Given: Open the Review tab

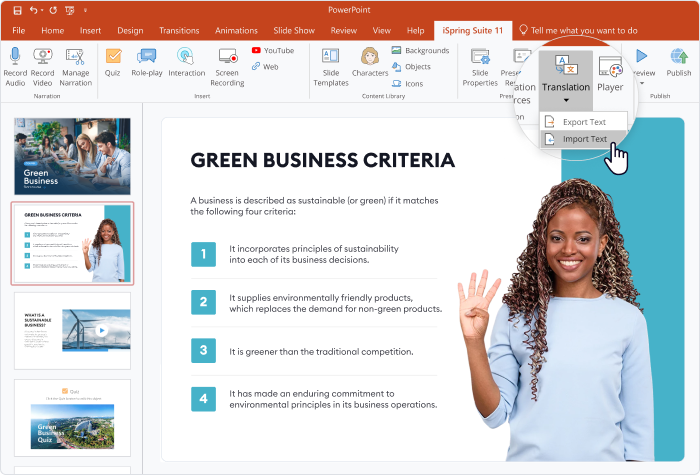Looking at the screenshot, I should [343, 30].
